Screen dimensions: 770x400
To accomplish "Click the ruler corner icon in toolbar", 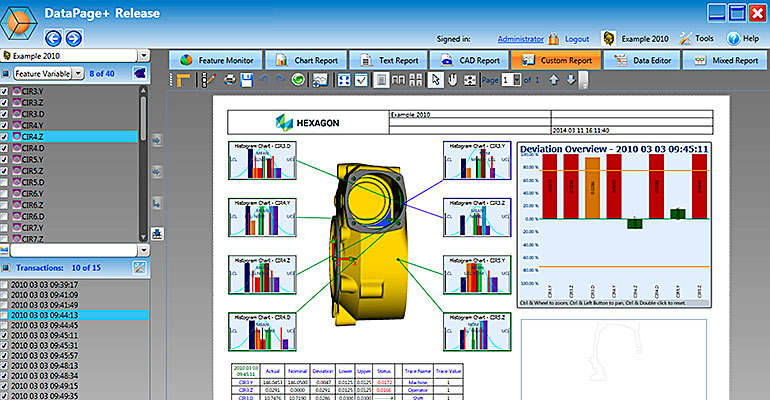I will (x=184, y=80).
